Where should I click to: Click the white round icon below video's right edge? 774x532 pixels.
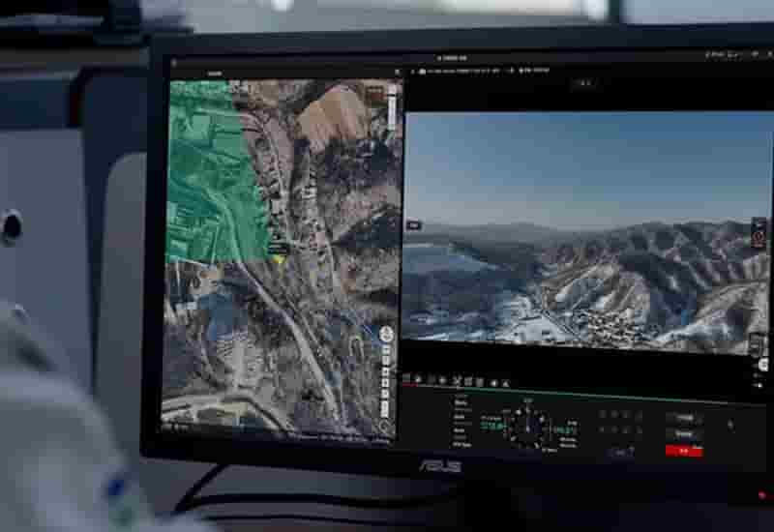(x=764, y=365)
